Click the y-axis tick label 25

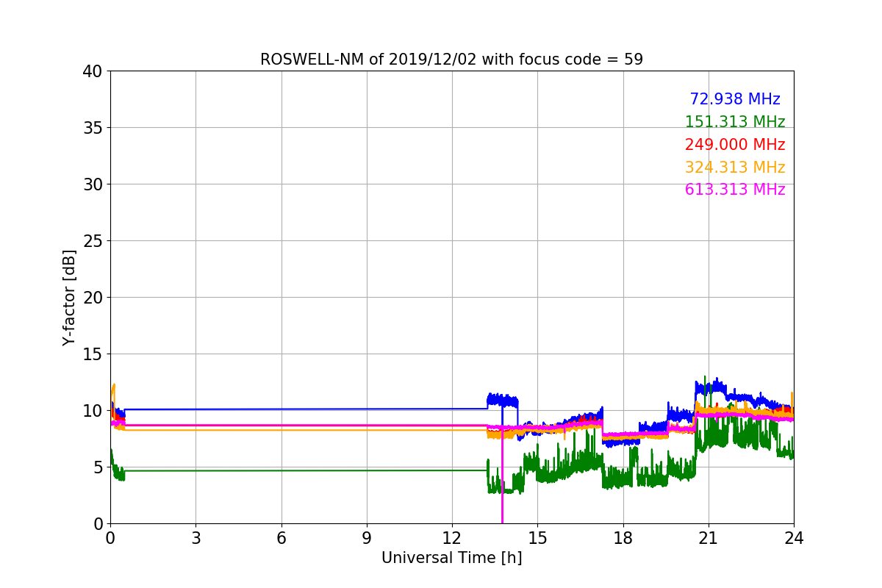click(x=93, y=241)
